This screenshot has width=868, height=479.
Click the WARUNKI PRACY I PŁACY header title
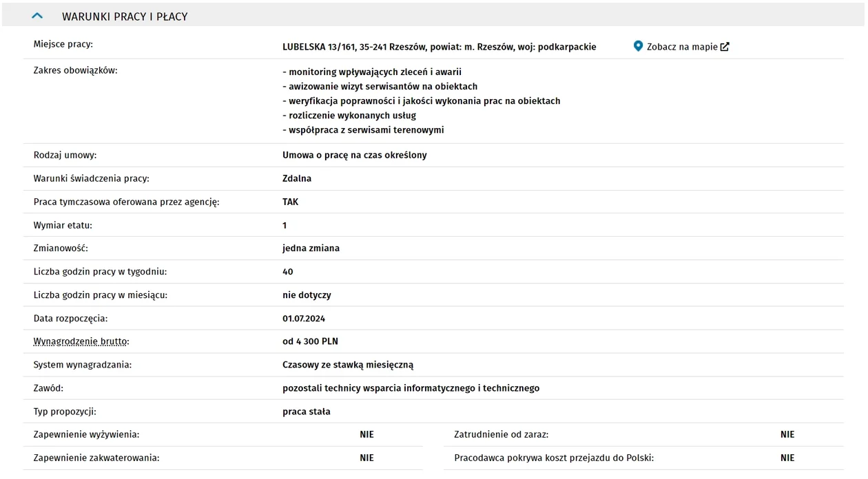[x=125, y=16]
